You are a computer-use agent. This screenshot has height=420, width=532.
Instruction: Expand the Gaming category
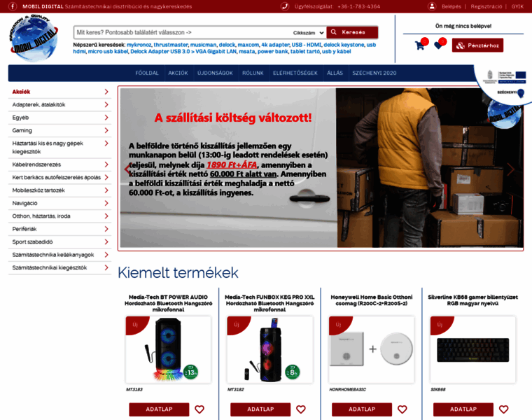(106, 130)
